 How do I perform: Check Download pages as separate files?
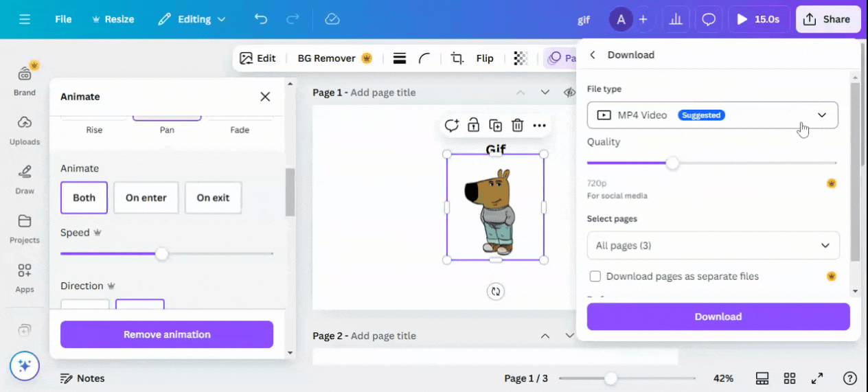[x=595, y=276]
